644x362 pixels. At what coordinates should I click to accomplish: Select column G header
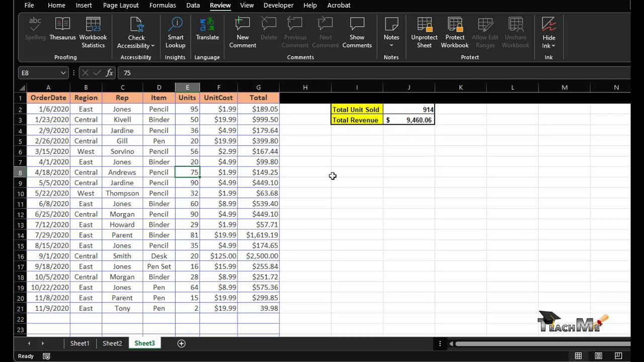258,87
